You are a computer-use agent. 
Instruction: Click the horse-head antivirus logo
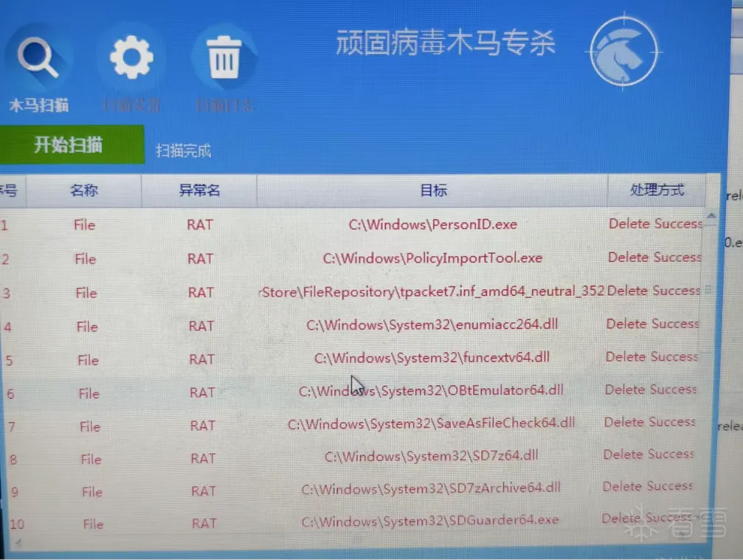click(x=623, y=52)
